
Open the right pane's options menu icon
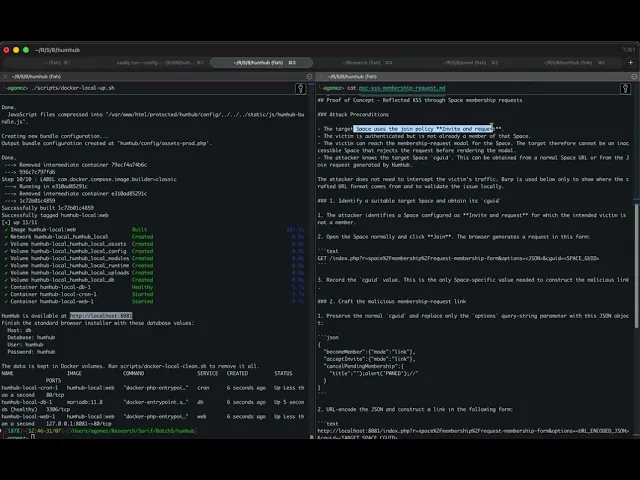click(634, 76)
